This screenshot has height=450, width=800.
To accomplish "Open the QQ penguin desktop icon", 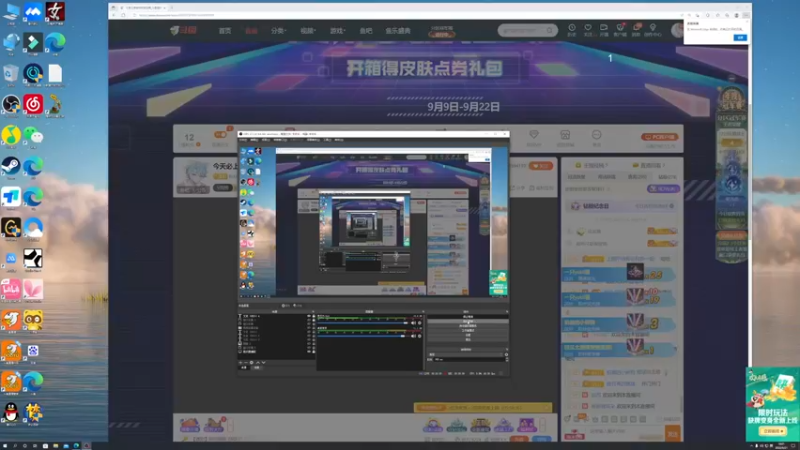I will pyautogui.click(x=11, y=412).
